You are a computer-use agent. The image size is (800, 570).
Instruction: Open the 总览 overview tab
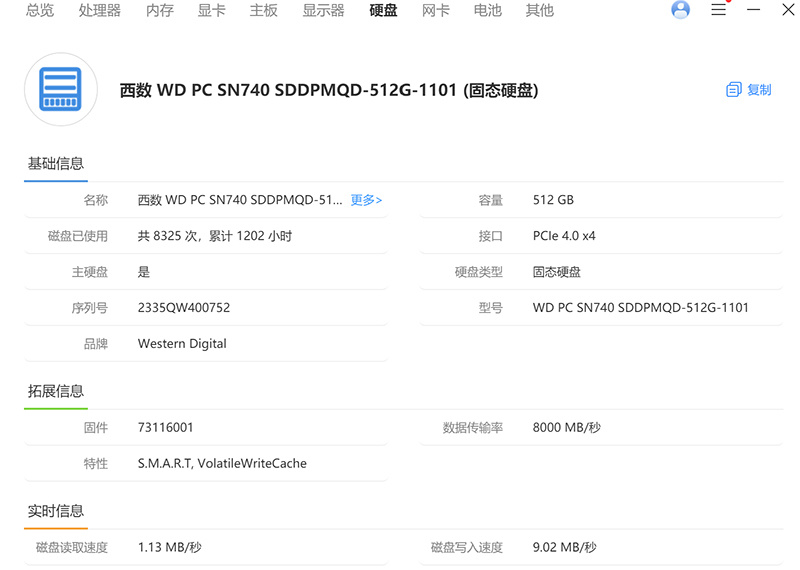(40, 10)
